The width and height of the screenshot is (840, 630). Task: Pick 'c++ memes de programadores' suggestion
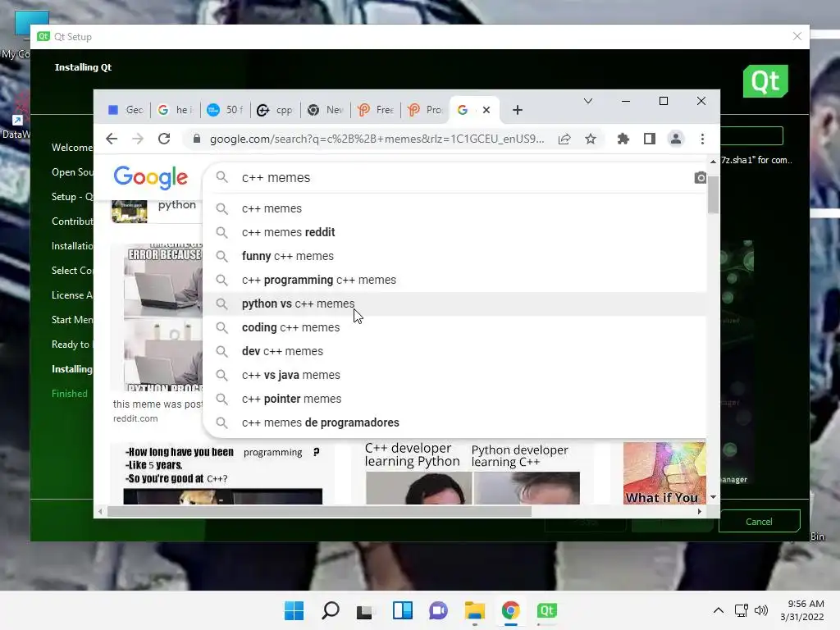tap(455, 422)
